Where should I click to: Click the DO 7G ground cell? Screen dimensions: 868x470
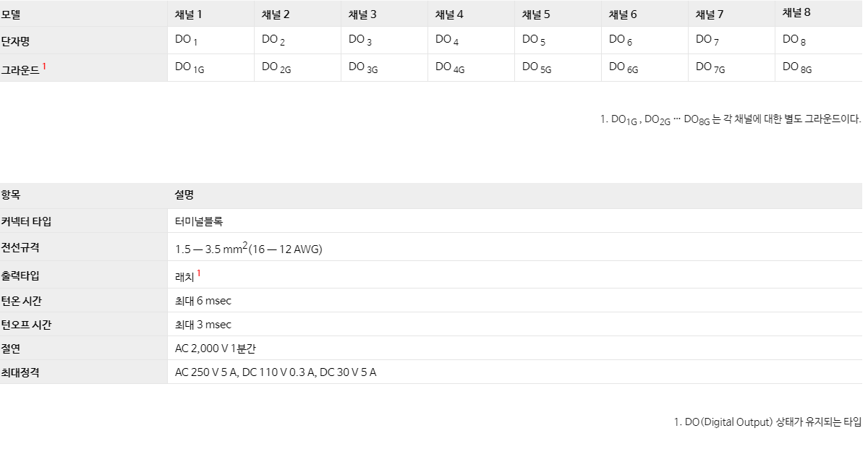point(710,67)
